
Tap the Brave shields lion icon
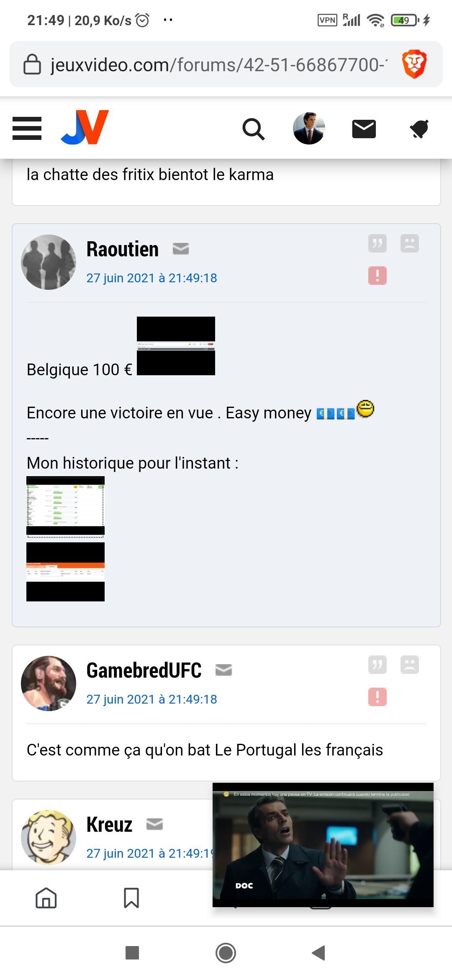click(x=414, y=64)
